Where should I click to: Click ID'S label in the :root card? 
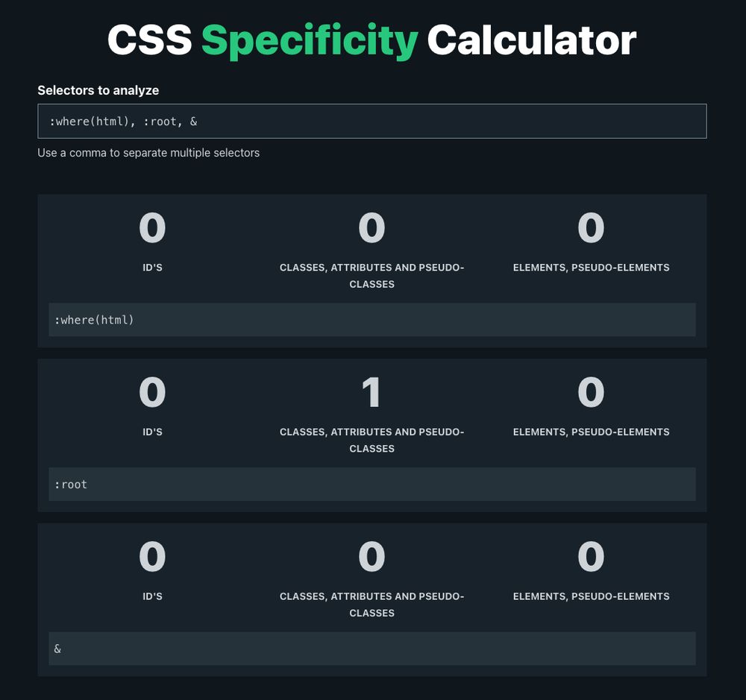[152, 432]
